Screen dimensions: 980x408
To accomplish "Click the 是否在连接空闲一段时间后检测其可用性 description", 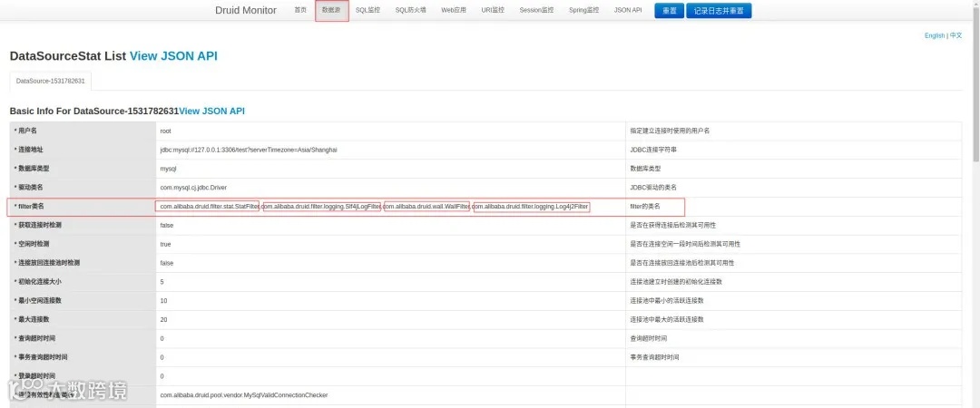I will 685,244.
